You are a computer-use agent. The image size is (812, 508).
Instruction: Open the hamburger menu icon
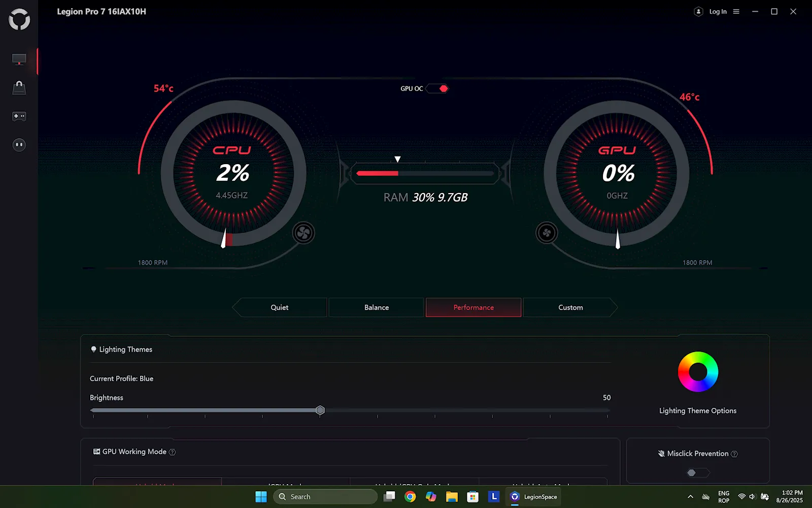point(736,12)
